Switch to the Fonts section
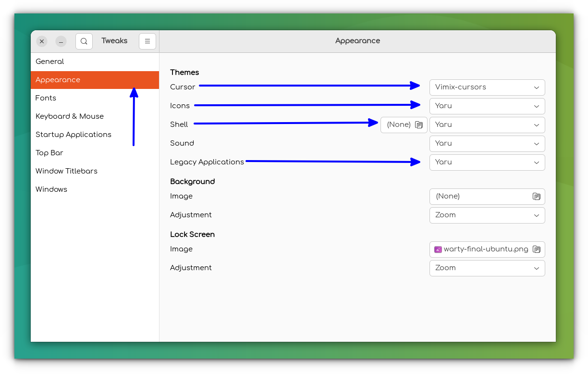 [46, 98]
